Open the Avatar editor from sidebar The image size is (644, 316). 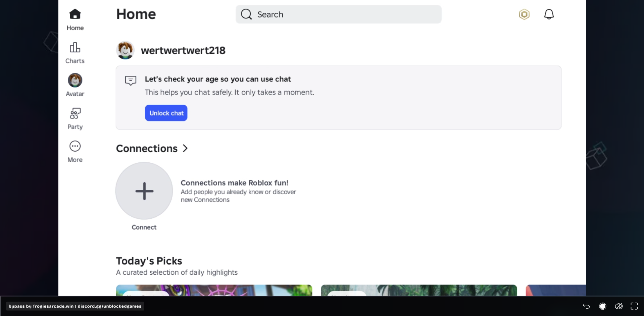pos(75,85)
